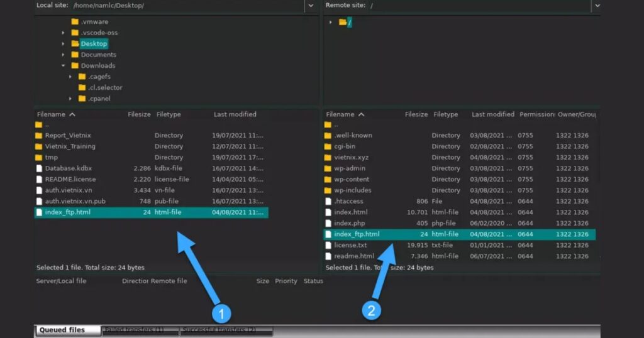Select the remote root "/" folder icon

tap(343, 22)
